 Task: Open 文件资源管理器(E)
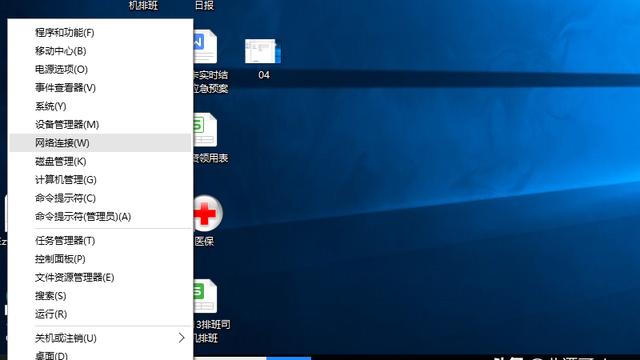point(100,277)
